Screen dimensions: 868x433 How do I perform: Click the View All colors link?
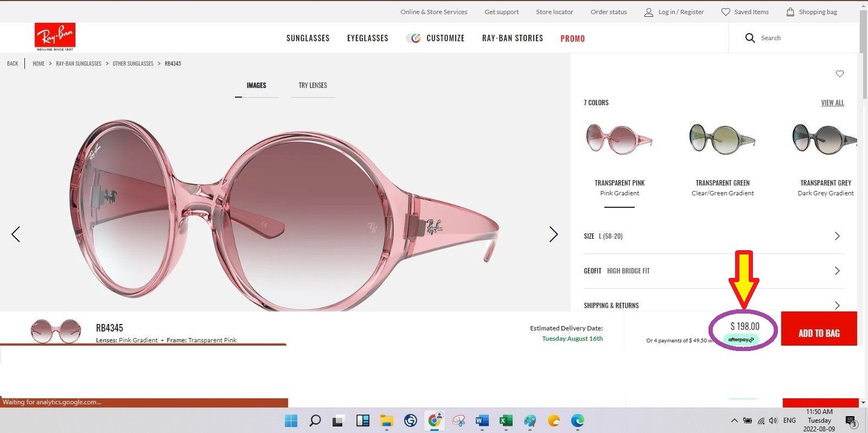click(832, 103)
